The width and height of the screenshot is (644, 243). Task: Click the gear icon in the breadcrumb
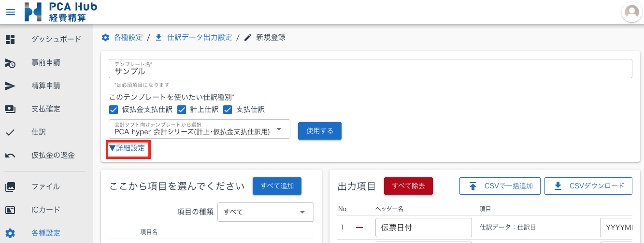pyautogui.click(x=105, y=37)
